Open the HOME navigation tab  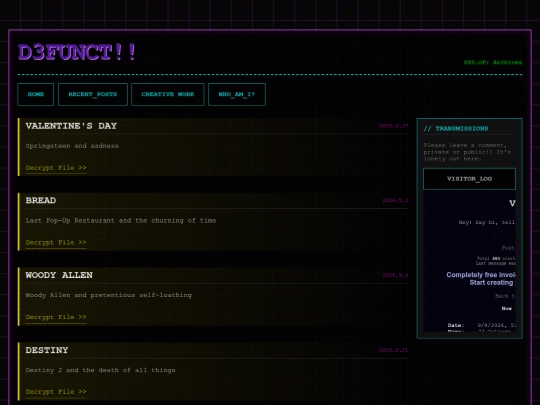point(35,94)
